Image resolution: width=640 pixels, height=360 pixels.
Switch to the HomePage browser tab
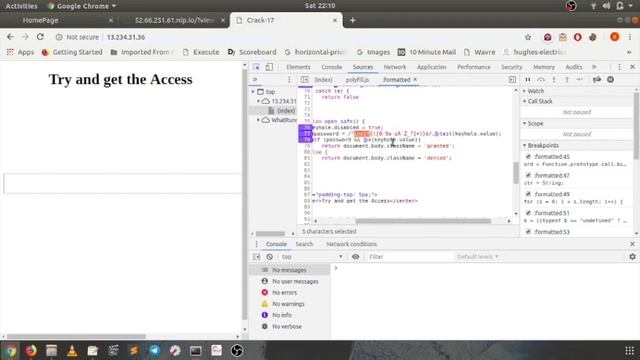(40, 20)
